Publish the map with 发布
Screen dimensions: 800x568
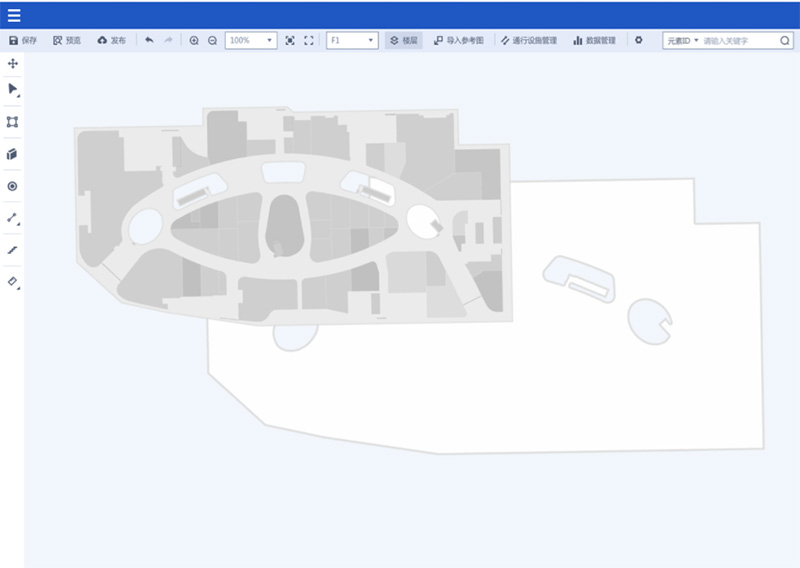pos(111,41)
